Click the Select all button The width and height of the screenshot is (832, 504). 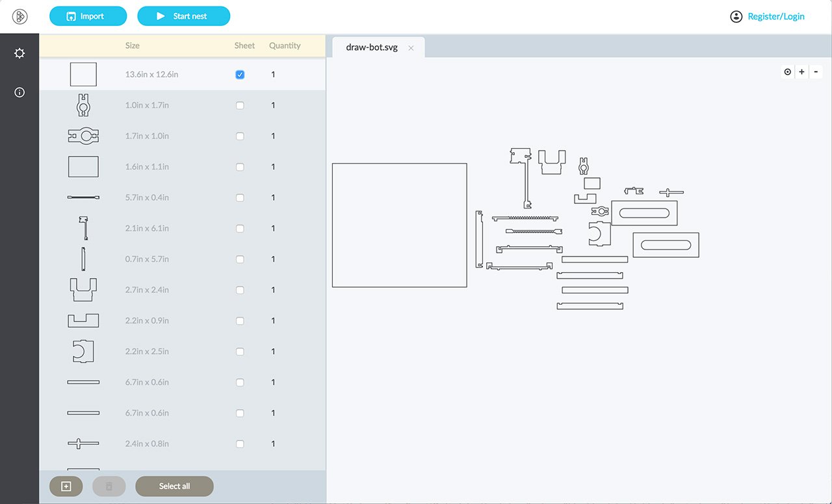point(174,486)
